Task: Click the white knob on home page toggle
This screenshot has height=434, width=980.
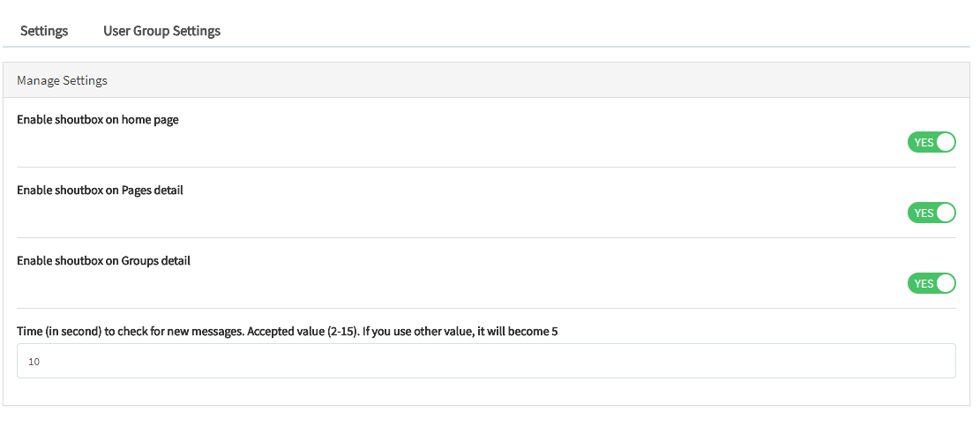Action: pyautogui.click(x=946, y=142)
